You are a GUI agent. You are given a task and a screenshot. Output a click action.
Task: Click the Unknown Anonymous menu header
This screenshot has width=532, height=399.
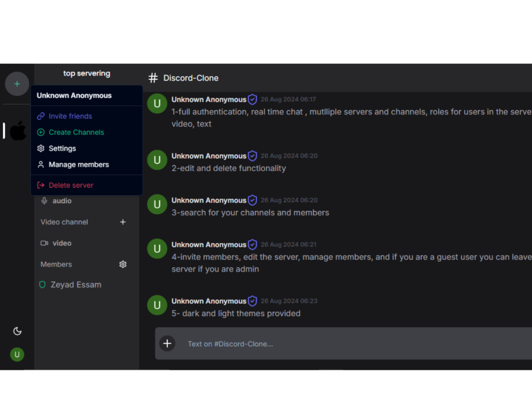tap(74, 96)
